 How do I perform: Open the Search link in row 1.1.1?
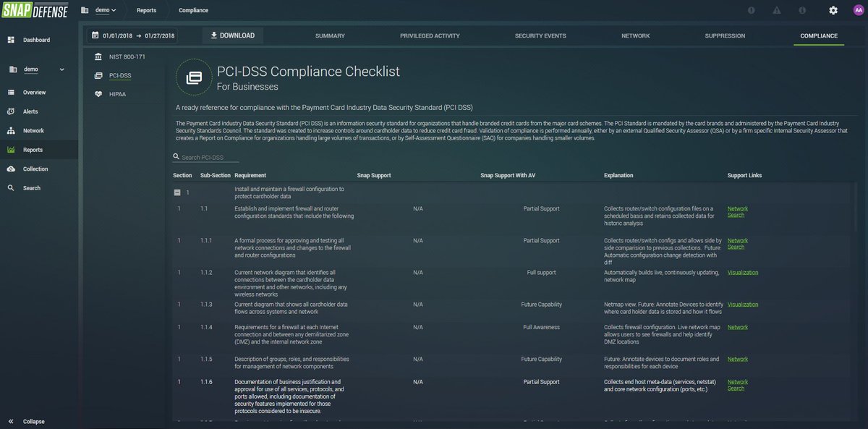(x=736, y=247)
